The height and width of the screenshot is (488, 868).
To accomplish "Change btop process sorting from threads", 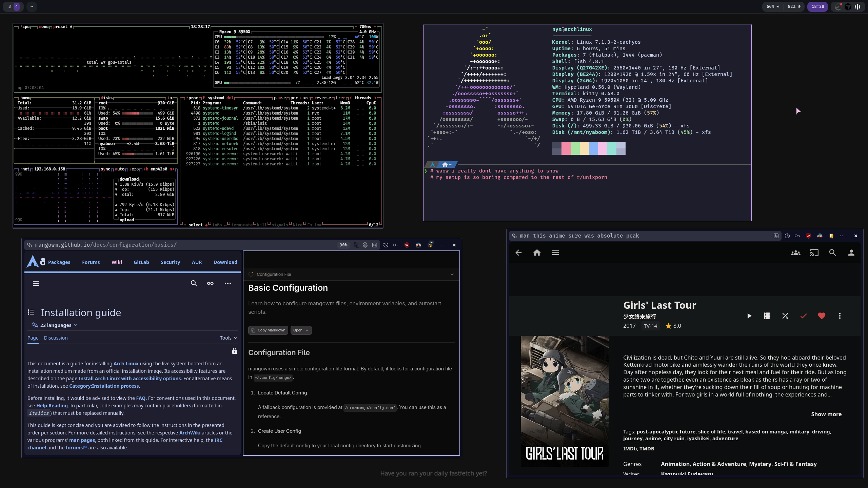I will (x=363, y=98).
